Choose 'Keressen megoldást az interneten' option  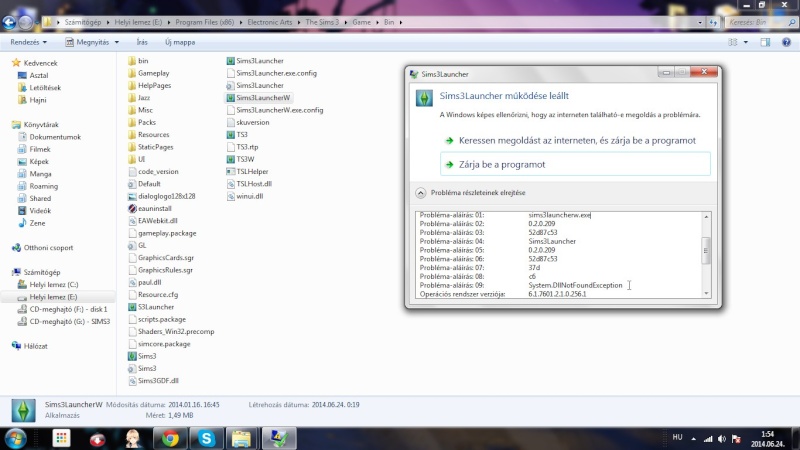click(x=577, y=140)
